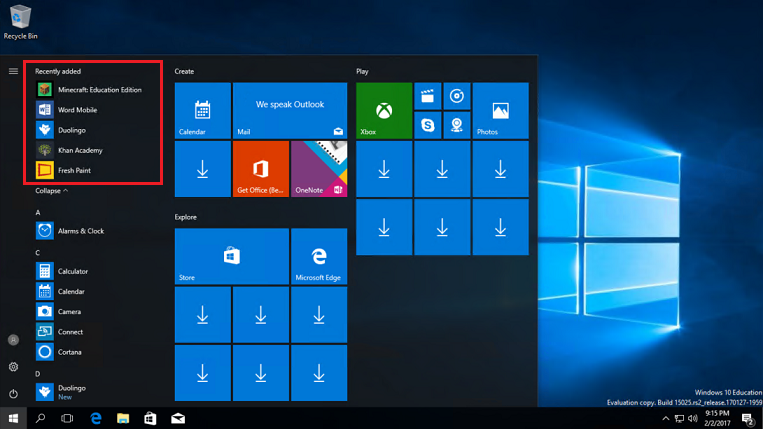Expand the Start hamburger menu
Screen dimensions: 763x429
13,71
